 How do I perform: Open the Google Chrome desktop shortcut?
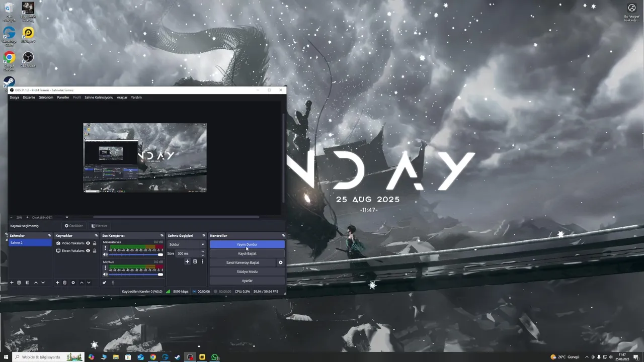pyautogui.click(x=9, y=60)
